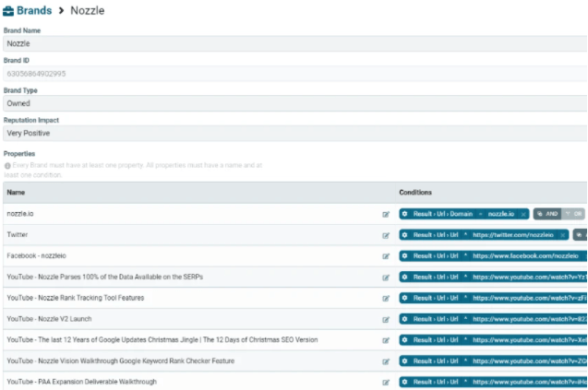Open the Brand Type dropdown showing Owned

point(294,103)
